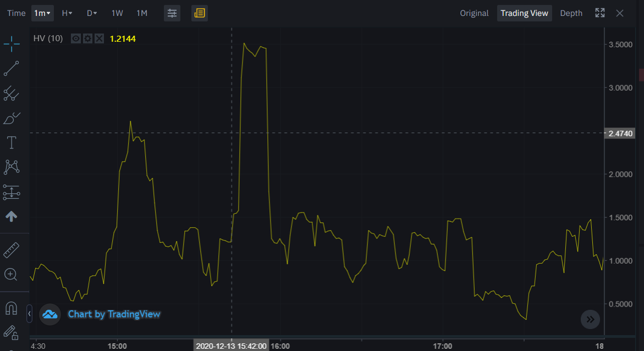Select the zoom in tool
This screenshot has height=351, width=644.
coord(11,274)
